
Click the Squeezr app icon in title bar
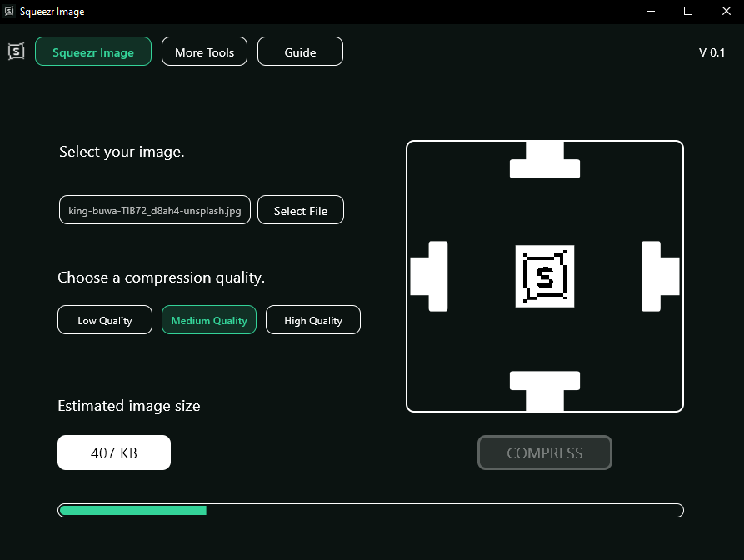[9, 11]
